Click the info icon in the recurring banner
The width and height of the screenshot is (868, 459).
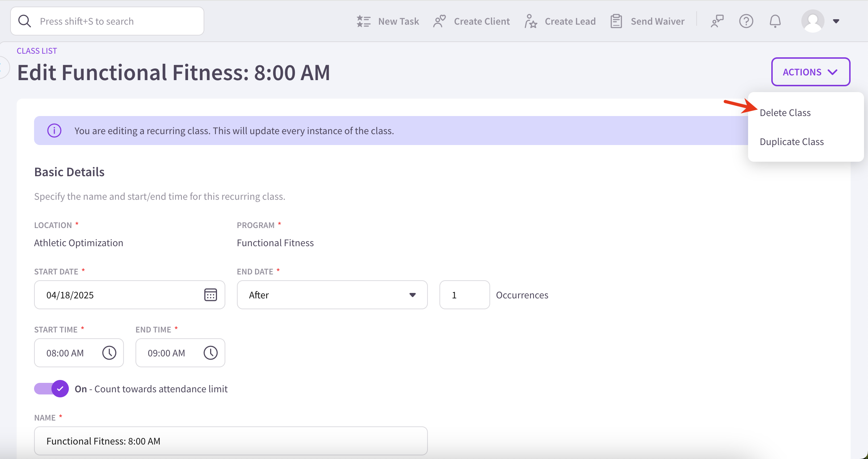tap(54, 131)
